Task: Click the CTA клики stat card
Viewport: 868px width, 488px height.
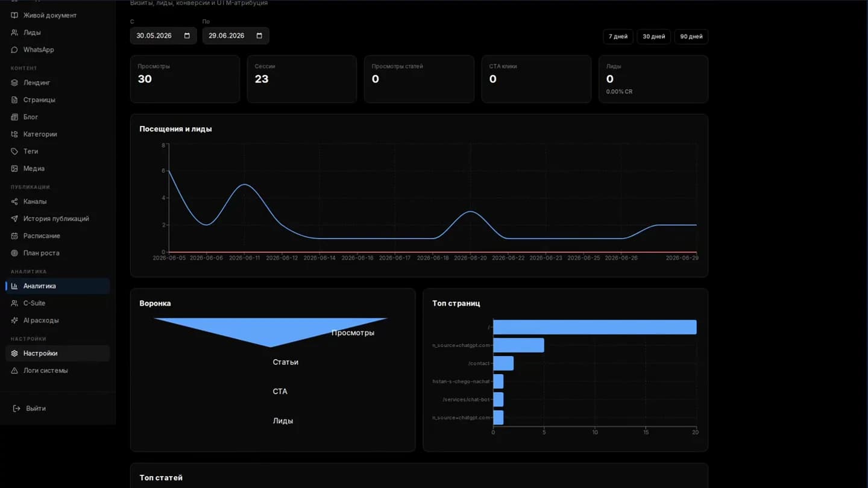Action: 536,79
